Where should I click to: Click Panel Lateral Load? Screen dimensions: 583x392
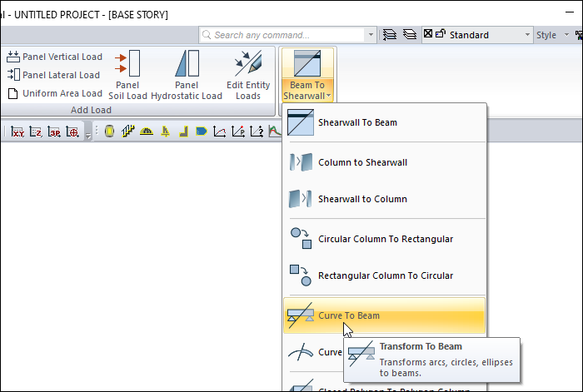pos(53,75)
